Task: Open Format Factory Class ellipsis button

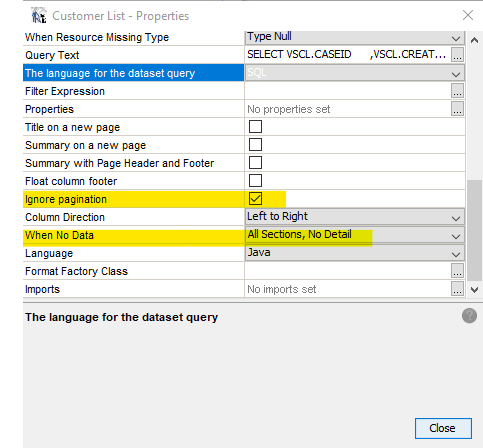Action: [457, 271]
